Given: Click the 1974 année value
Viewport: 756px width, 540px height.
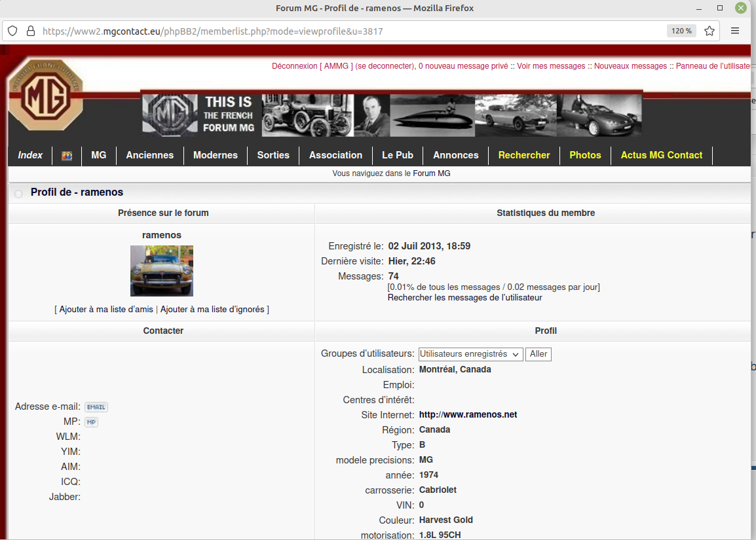Looking at the screenshot, I should click(x=428, y=475).
